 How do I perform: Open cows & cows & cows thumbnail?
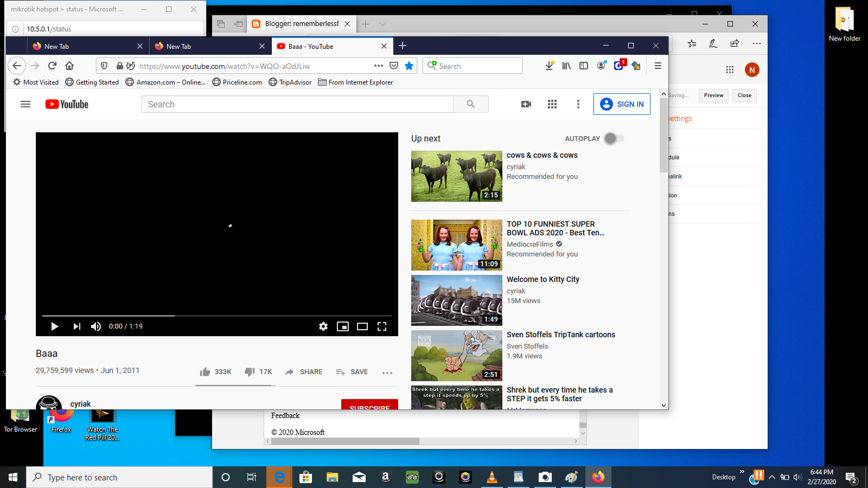pyautogui.click(x=457, y=176)
